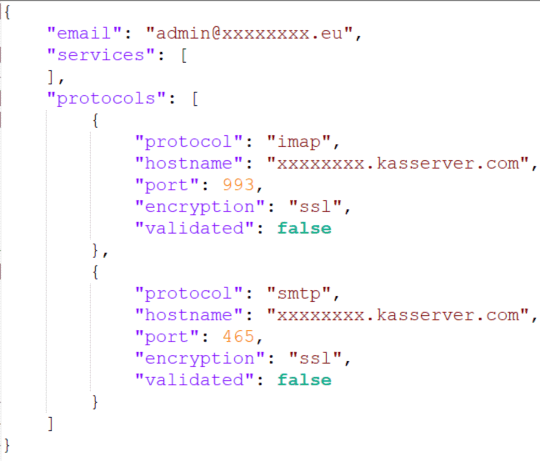
Task: Click port number 993
Action: 238,185
